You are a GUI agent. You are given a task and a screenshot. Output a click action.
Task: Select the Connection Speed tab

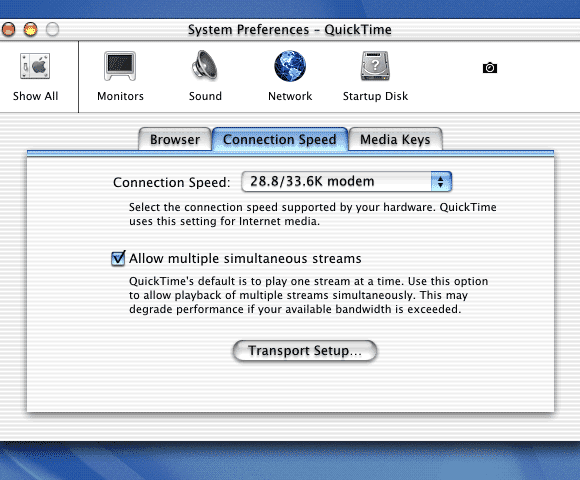(x=280, y=139)
